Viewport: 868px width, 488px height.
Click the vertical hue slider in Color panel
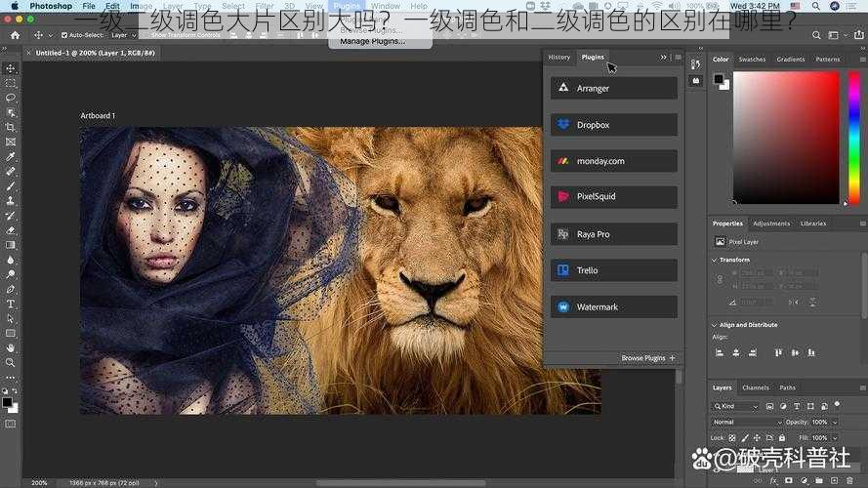(x=854, y=138)
